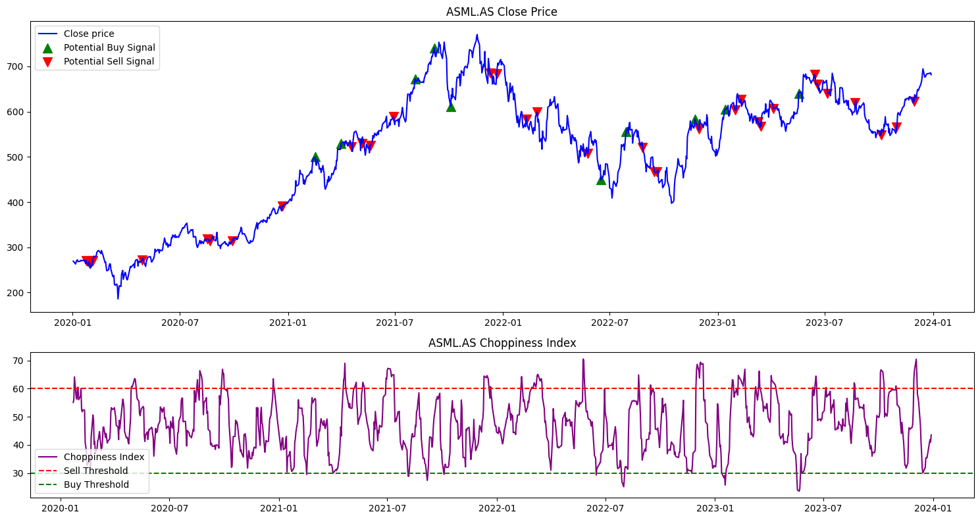The height and width of the screenshot is (520, 980).
Task: Click the 'ASML.AS Choppiness Index' chart title
Action: (502, 343)
